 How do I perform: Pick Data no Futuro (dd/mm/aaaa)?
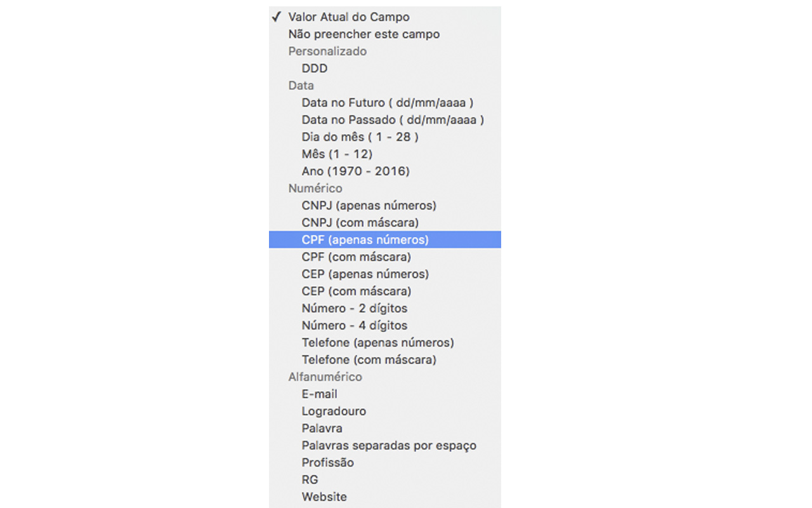pos(388,103)
